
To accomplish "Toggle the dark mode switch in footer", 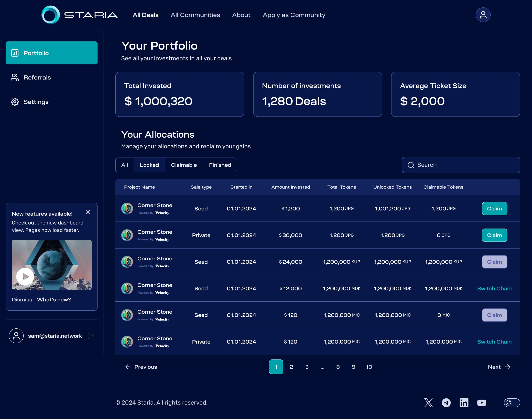I will point(512,403).
